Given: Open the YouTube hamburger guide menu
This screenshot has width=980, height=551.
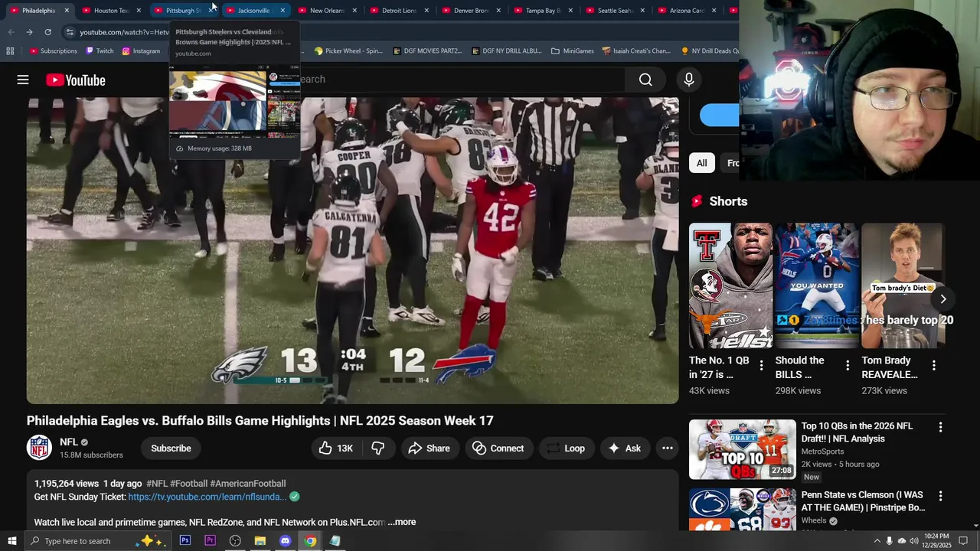Looking at the screenshot, I should (x=23, y=80).
